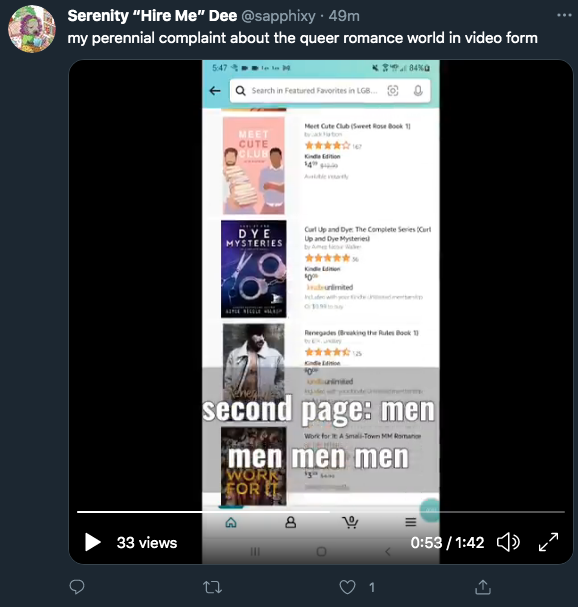The width and height of the screenshot is (578, 607).
Task: Select the Meet Cute Club book cover
Action: pos(254,165)
